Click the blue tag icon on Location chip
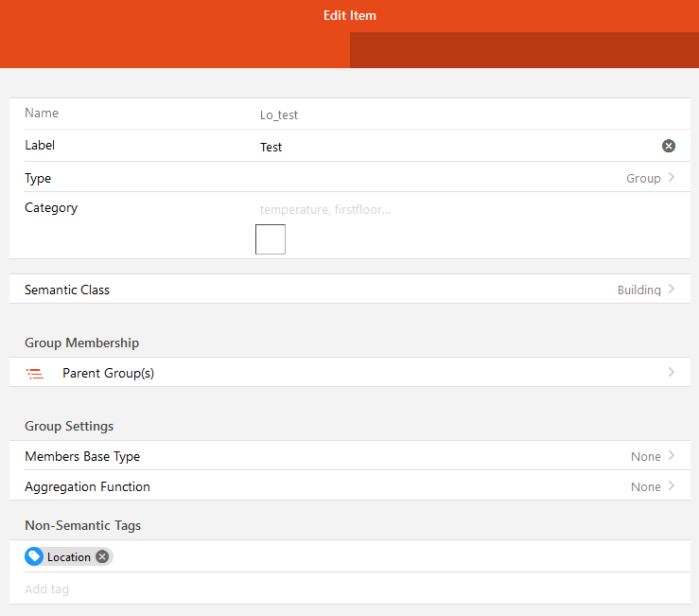Screen dimensions: 699x616 tap(34, 556)
